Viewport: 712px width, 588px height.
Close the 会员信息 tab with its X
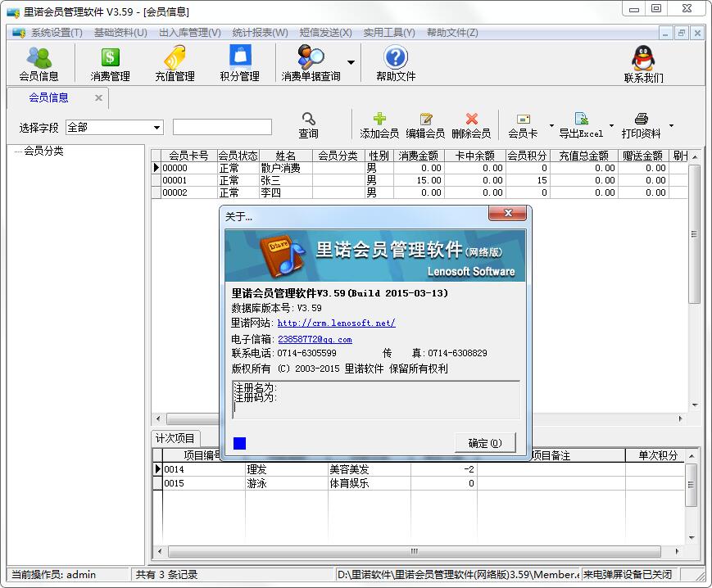[x=98, y=97]
